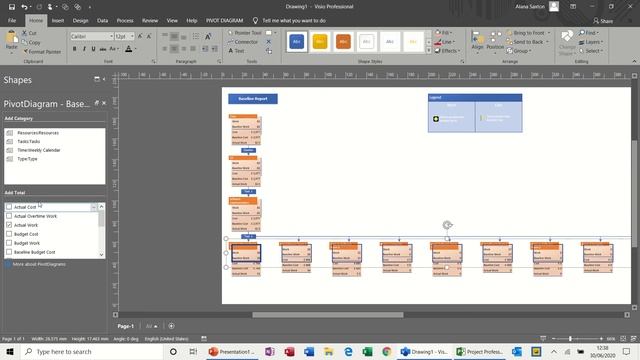Open the File menu
This screenshot has width=640, height=360.
pyautogui.click(x=12, y=20)
